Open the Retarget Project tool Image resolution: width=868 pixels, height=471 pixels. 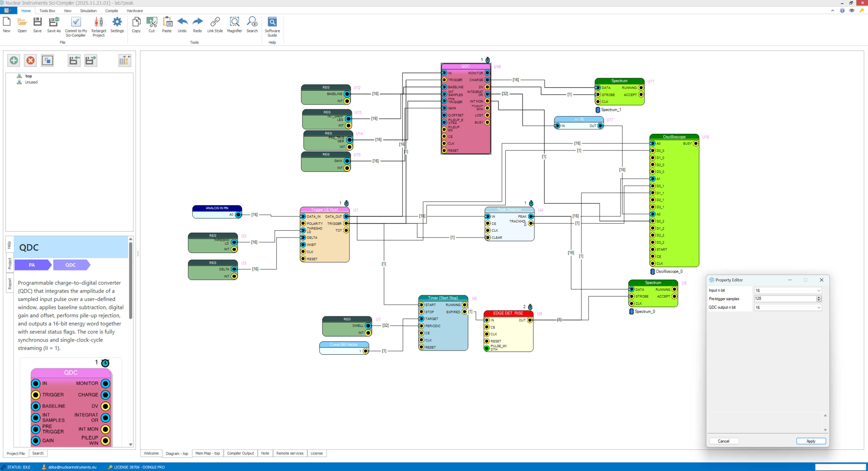(x=98, y=27)
